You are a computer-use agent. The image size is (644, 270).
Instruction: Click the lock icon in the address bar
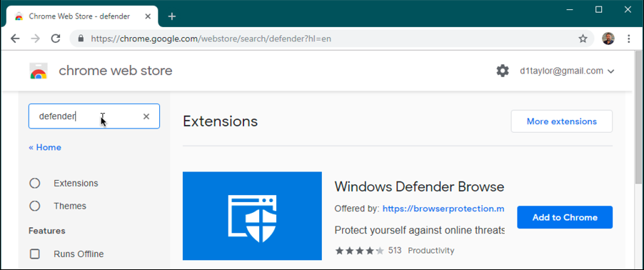(81, 39)
